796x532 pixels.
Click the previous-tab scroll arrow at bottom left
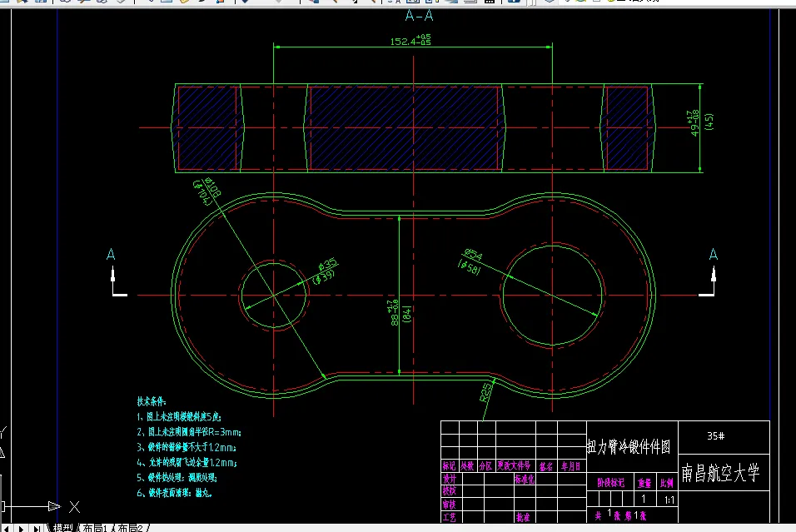coord(6,529)
